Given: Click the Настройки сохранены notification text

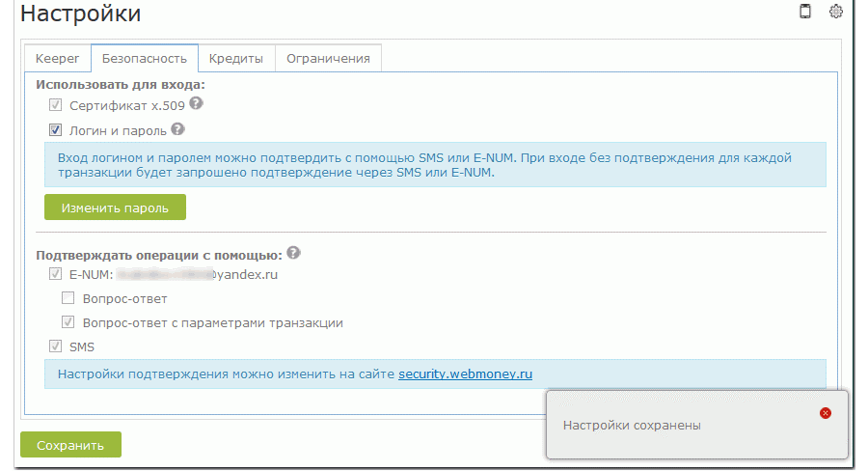Looking at the screenshot, I should tap(632, 425).
